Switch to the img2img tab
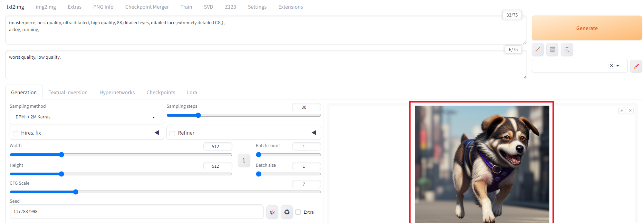The image size is (644, 223). 46,7
